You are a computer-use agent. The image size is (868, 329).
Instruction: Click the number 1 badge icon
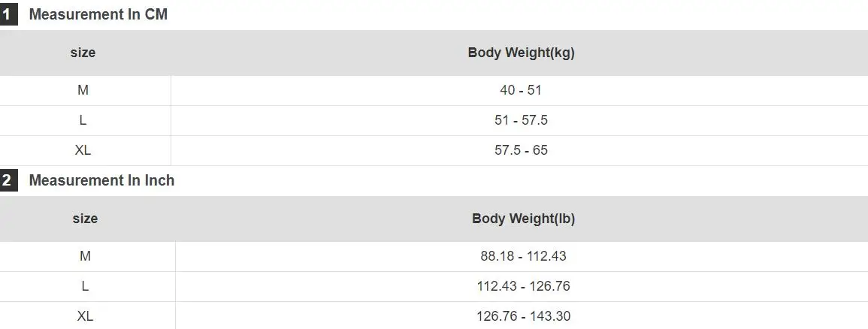[8, 14]
